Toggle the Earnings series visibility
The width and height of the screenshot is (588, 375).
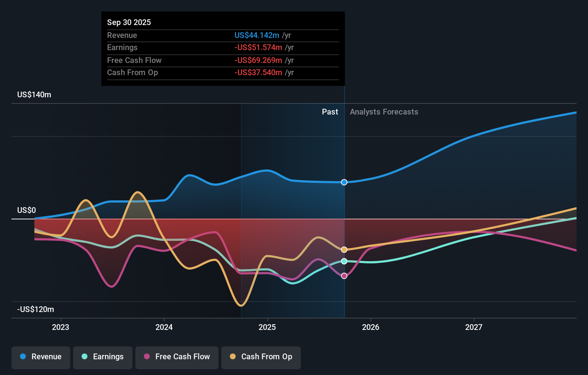click(102, 357)
